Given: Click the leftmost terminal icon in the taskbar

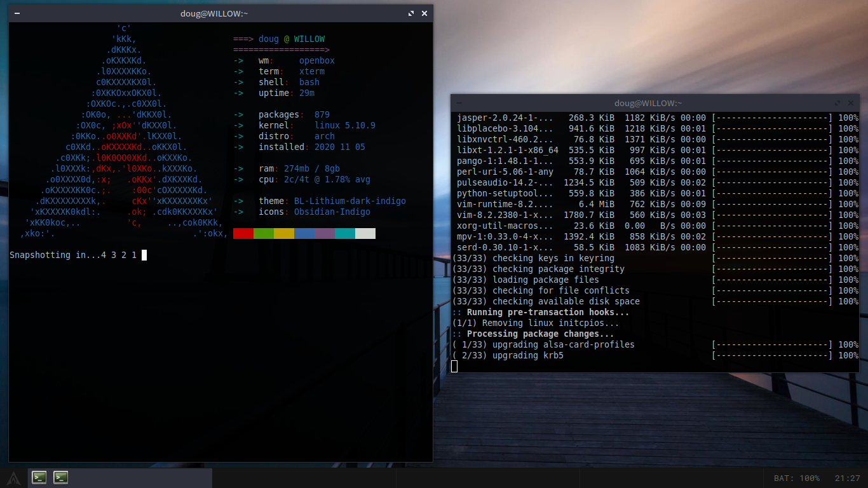Looking at the screenshot, I should (x=39, y=477).
